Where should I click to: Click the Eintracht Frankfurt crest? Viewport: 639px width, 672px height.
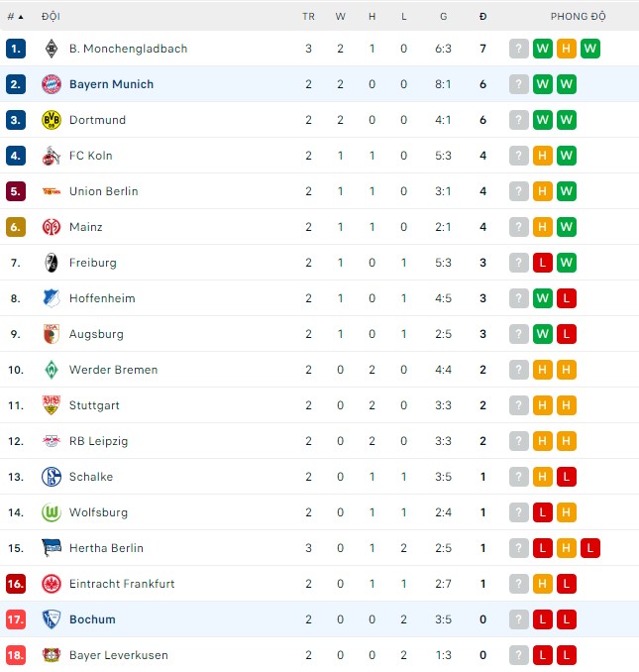tap(52, 584)
